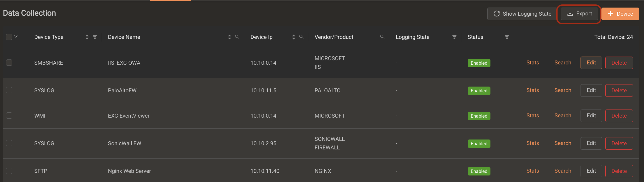Image resolution: width=644 pixels, height=182 pixels.
Task: Select the PaloAltoFW row checkbox
Action: 9,90
